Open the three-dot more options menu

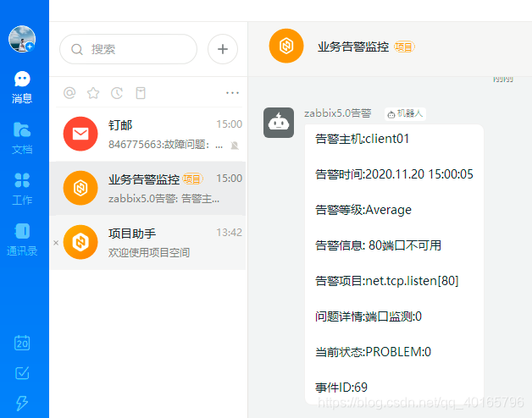coord(232,92)
